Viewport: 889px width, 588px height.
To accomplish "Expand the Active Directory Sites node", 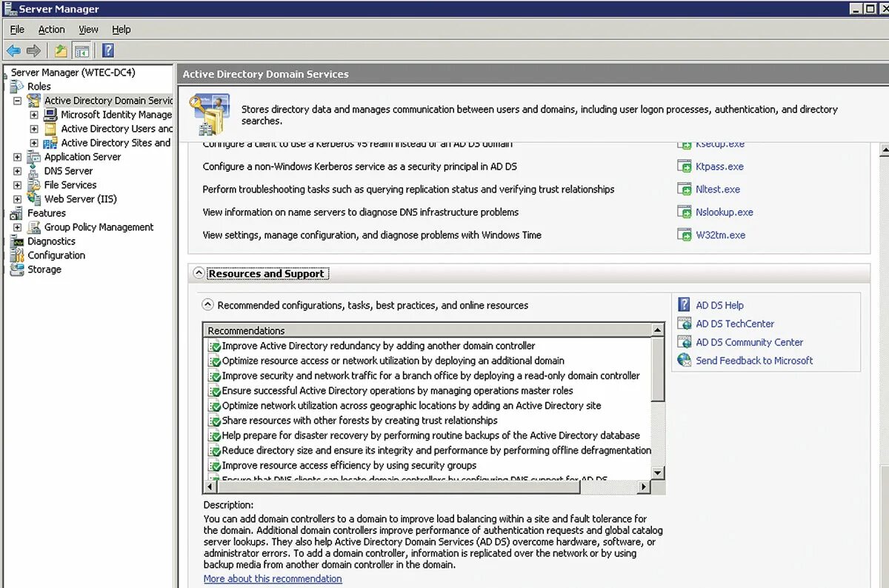I will (34, 142).
